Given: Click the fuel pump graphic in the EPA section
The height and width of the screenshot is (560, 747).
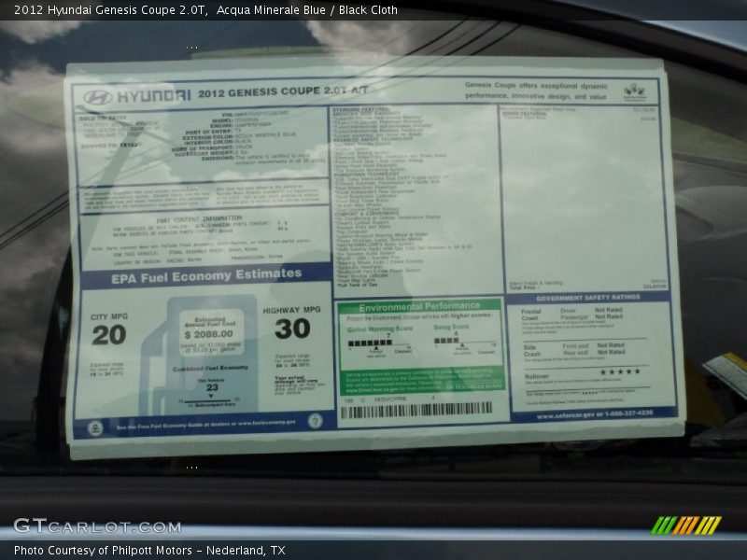Looking at the screenshot, I should pos(199,355).
